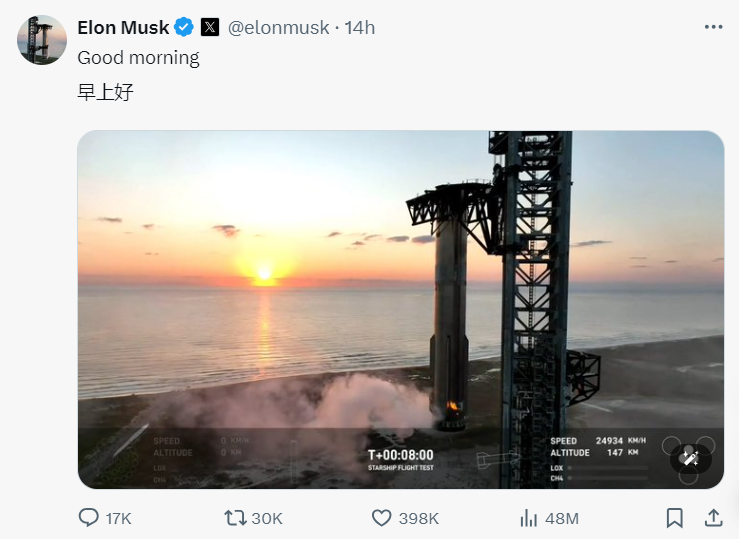Open the three-dot more options menu
This screenshot has height=539, width=739.
[713, 27]
